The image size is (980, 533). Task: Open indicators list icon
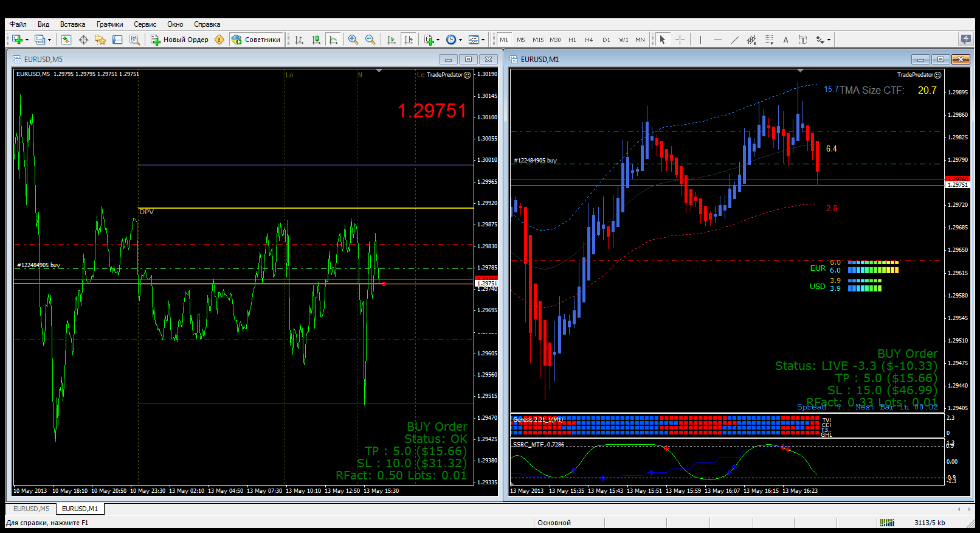[429, 40]
